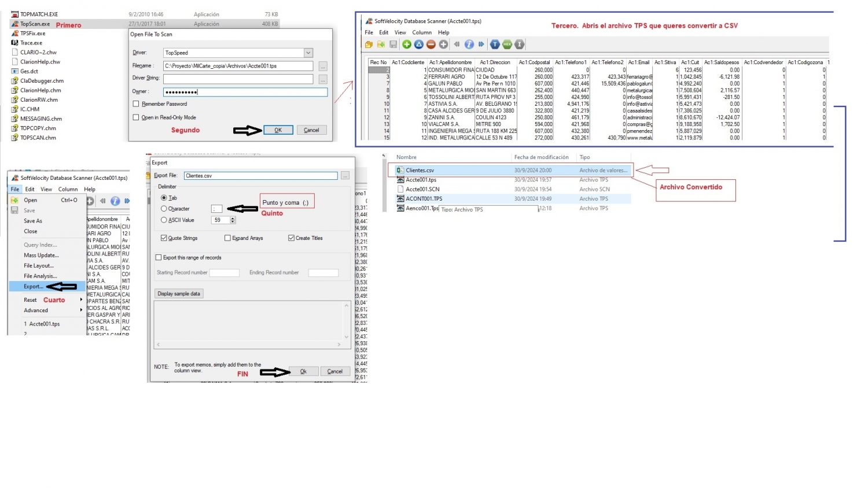The width and height of the screenshot is (868, 488).
Task: Click the blue info icon in top scanner toolbar
Action: [469, 45]
